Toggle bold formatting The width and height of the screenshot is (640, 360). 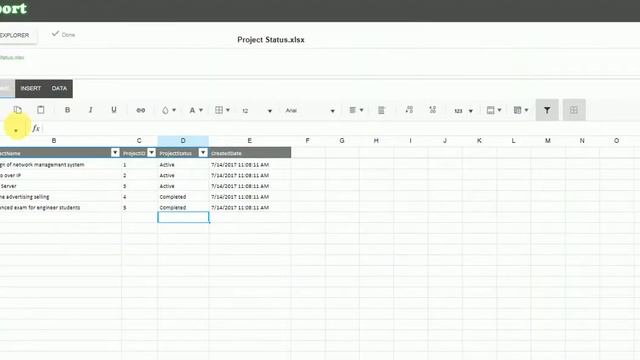click(x=67, y=110)
